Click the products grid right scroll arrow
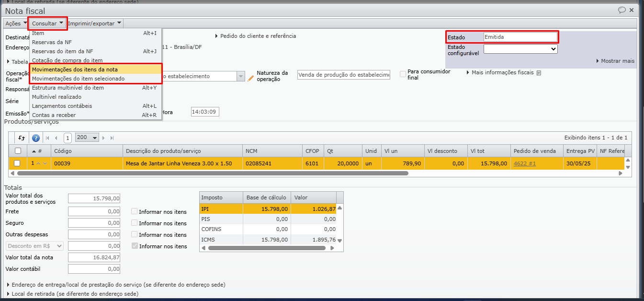This screenshot has width=644, height=301. (621, 174)
